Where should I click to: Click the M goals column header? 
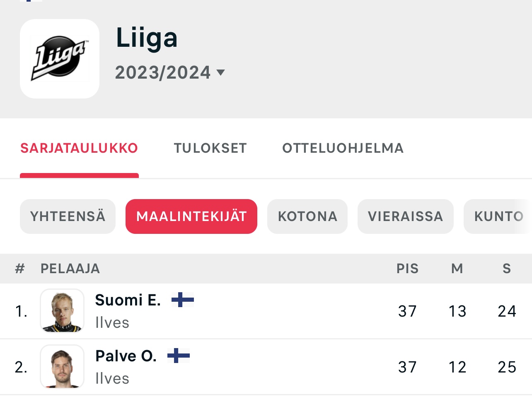click(x=457, y=269)
